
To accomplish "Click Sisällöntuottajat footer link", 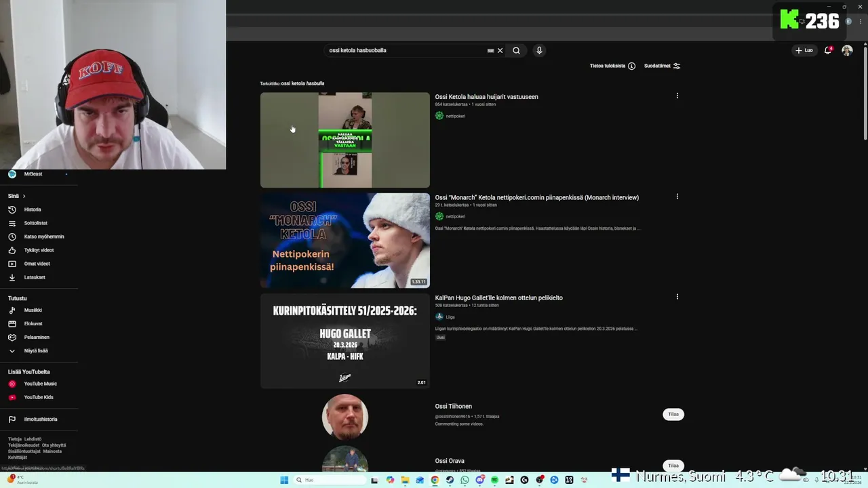I will click(24, 451).
